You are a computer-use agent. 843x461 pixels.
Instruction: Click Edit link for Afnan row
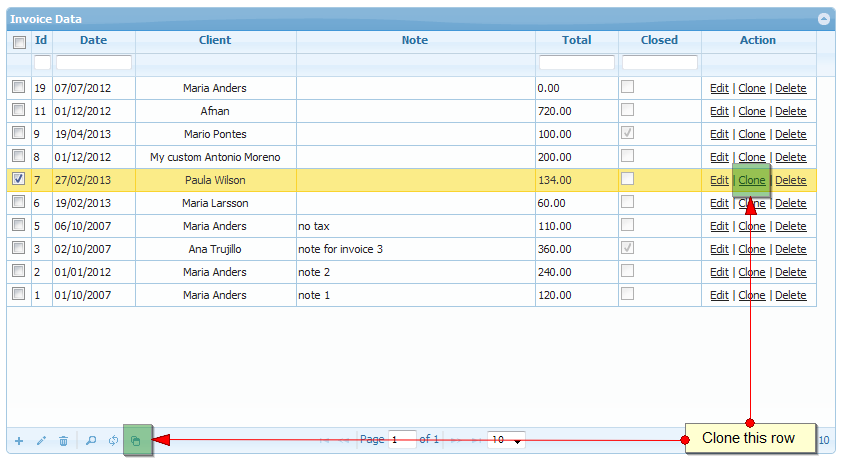tap(719, 111)
